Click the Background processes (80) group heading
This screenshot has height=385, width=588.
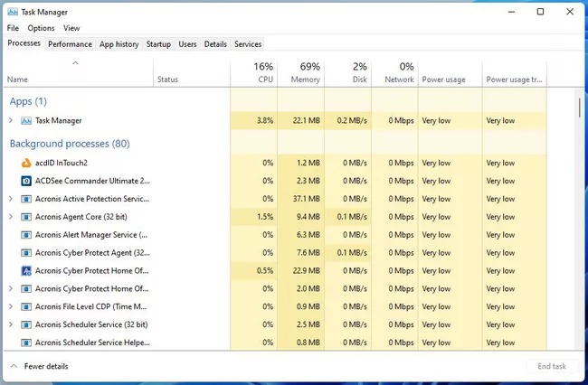click(x=70, y=144)
